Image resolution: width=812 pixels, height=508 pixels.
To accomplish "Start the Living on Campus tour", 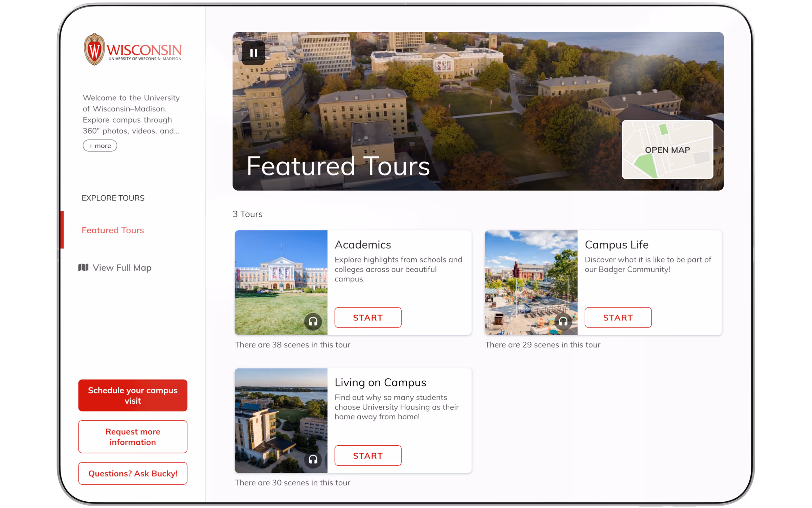I will click(368, 456).
